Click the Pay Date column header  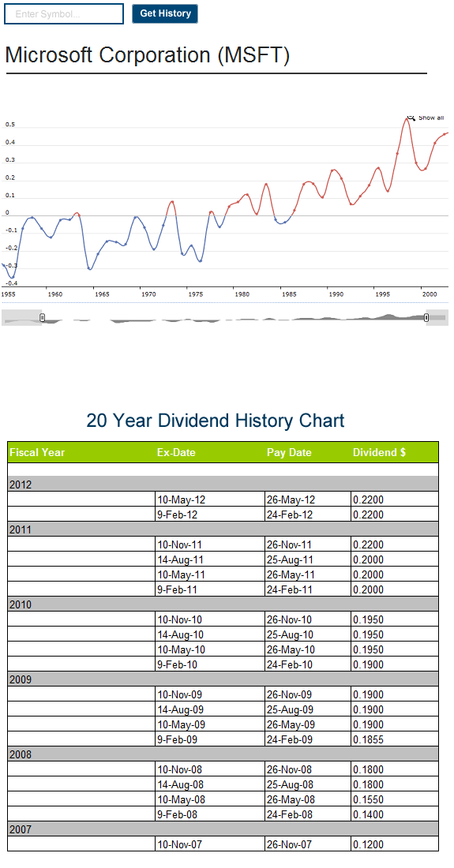coord(289,452)
